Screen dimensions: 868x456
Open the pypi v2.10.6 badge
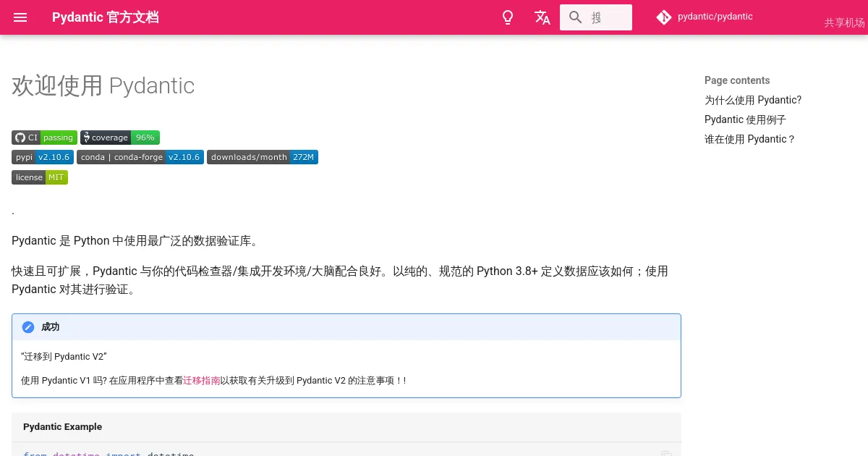click(43, 157)
